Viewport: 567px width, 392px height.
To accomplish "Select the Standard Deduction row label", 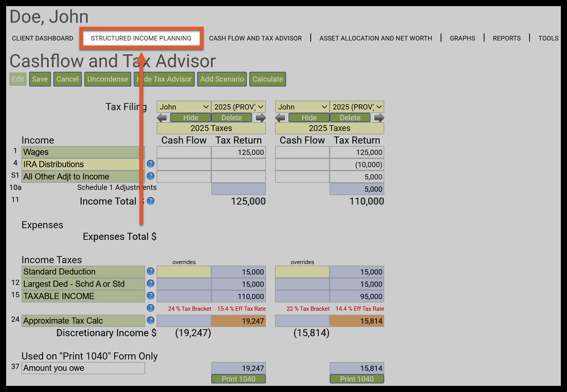I will [x=83, y=272].
